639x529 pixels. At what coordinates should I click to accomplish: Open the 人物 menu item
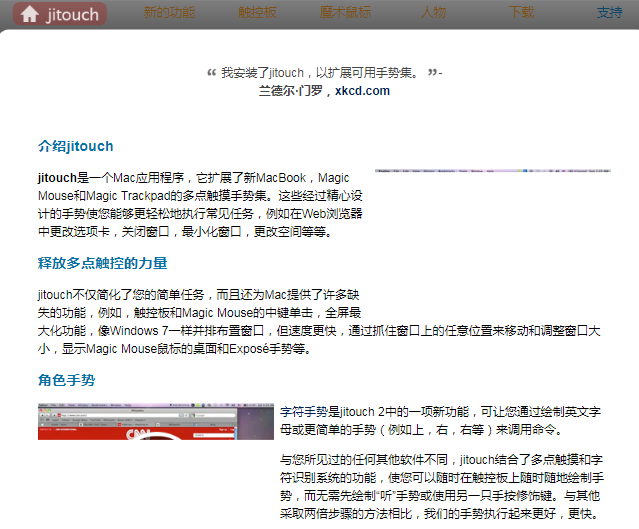point(433,12)
